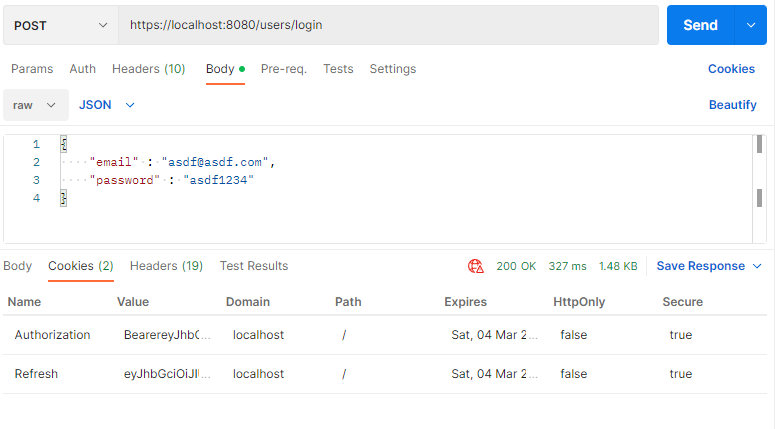Click the closing brace on line 4
Screen dimensions: 775x429
(x=63, y=199)
